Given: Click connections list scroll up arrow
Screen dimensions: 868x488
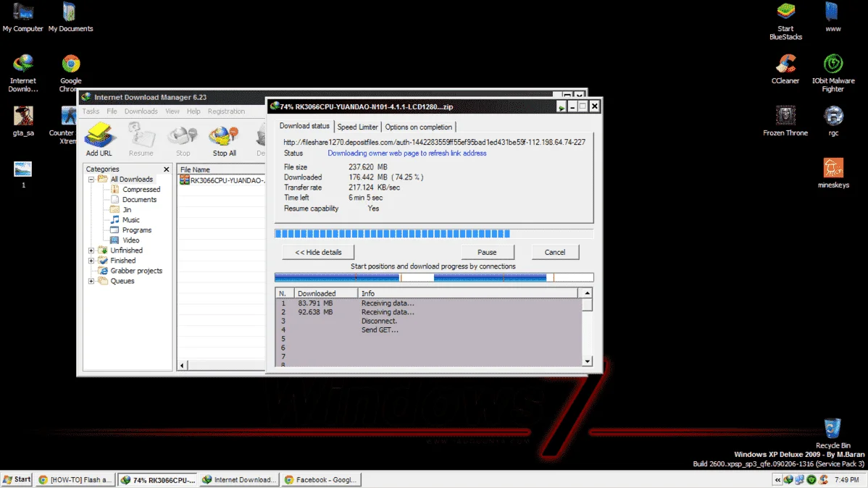Looking at the screenshot, I should click(588, 293).
